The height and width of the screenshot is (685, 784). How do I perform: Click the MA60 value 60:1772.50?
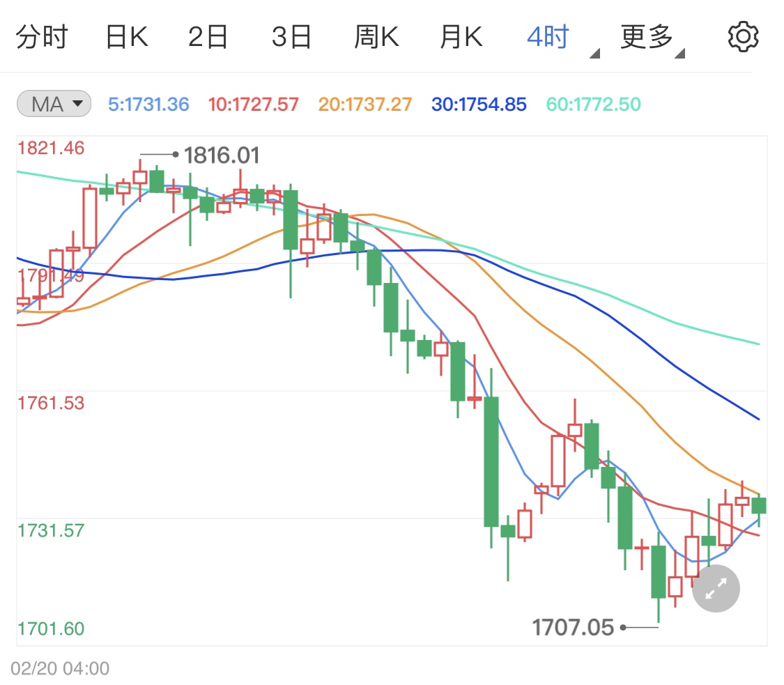point(594,105)
